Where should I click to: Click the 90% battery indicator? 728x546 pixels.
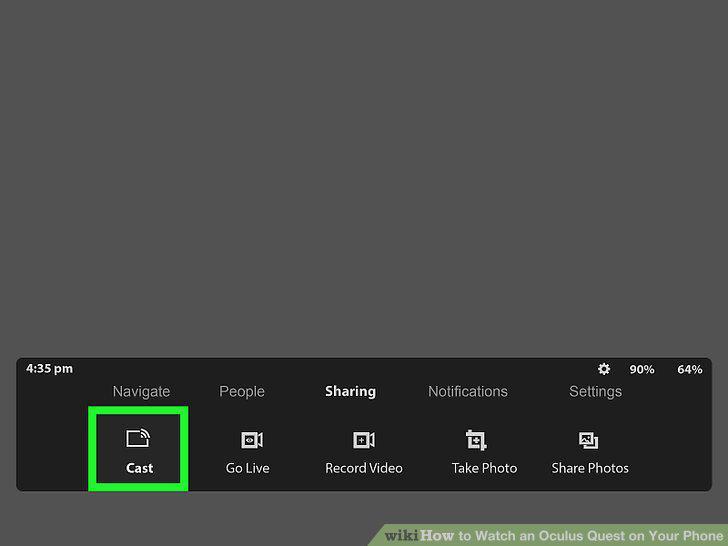point(642,370)
